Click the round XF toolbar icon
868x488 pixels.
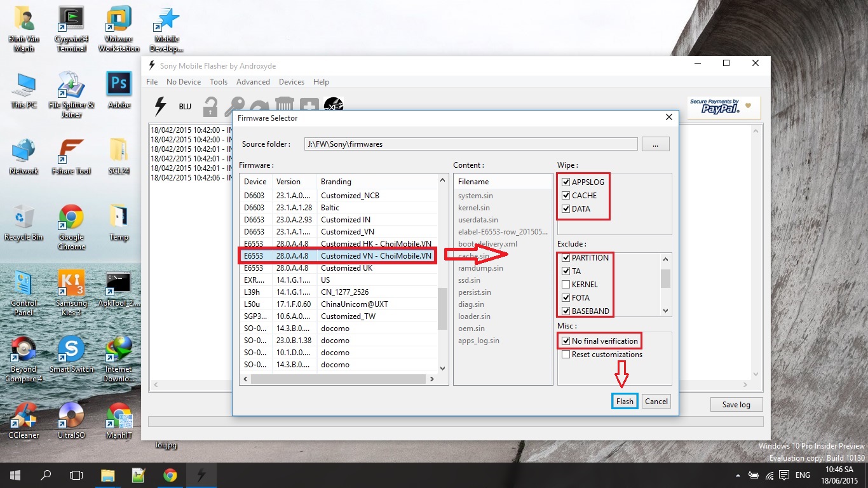point(333,106)
